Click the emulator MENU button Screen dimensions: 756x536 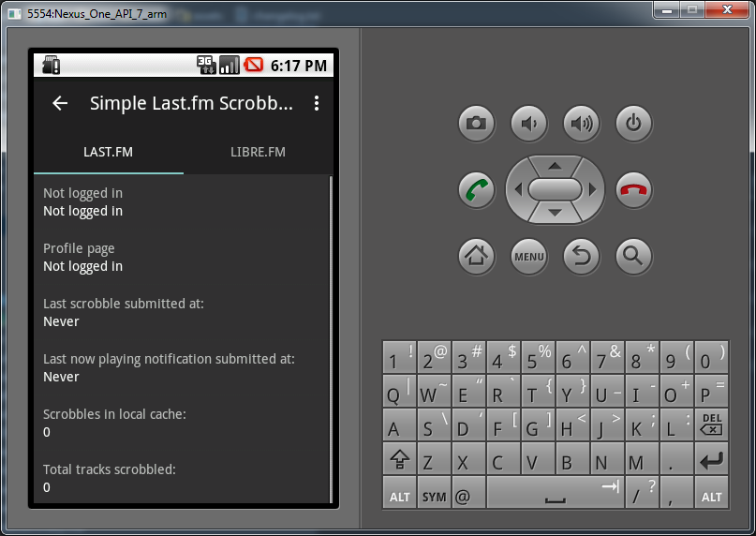point(529,256)
